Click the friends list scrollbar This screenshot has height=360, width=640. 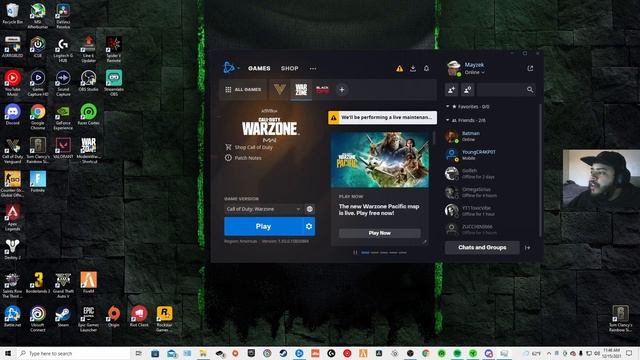pyautogui.click(x=541, y=169)
